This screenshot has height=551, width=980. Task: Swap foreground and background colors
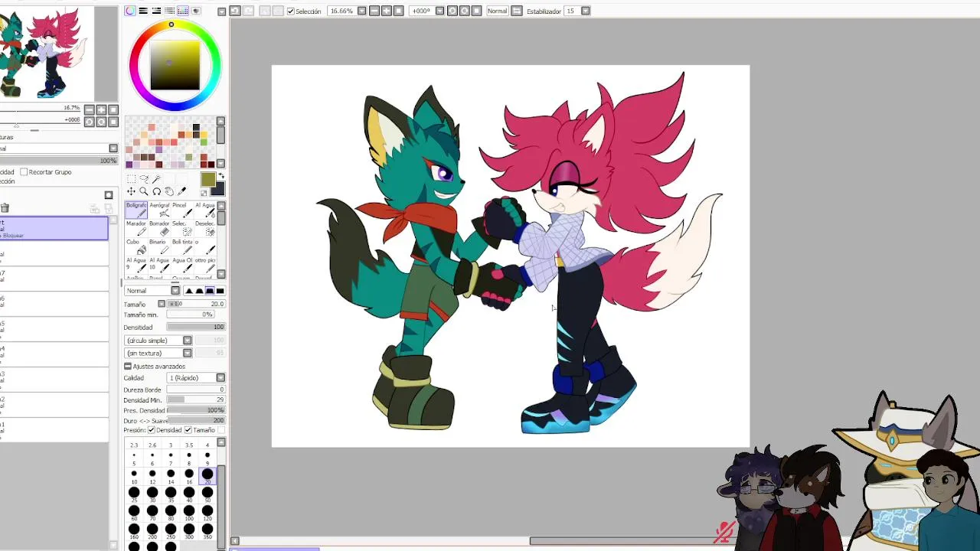point(221,177)
